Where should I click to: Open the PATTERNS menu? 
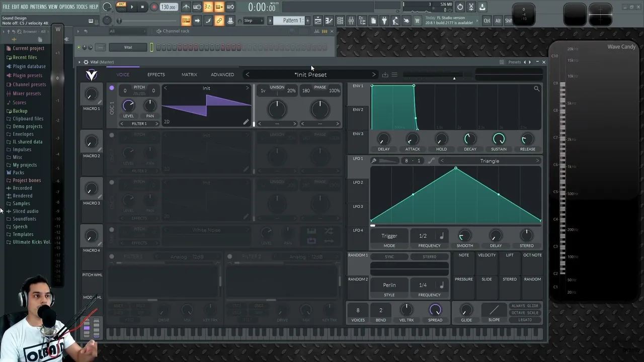(x=38, y=7)
